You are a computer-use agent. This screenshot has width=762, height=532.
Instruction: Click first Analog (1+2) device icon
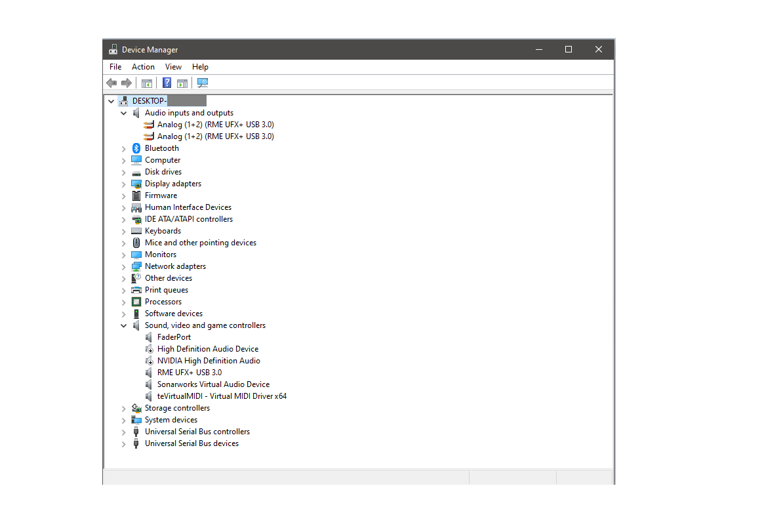(149, 125)
